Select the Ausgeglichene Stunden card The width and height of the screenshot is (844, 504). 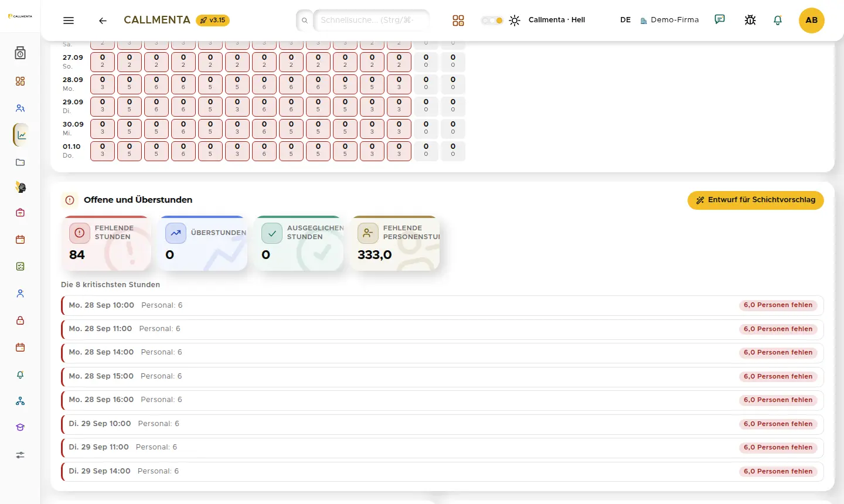(298, 243)
